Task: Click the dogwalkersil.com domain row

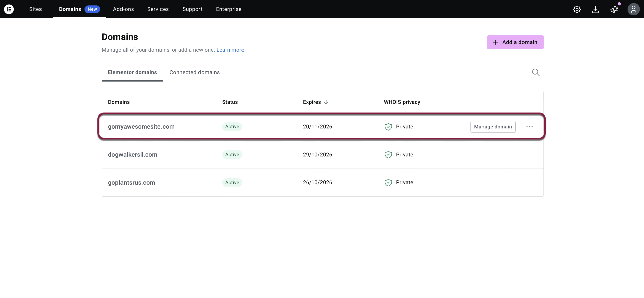Action: click(x=133, y=155)
